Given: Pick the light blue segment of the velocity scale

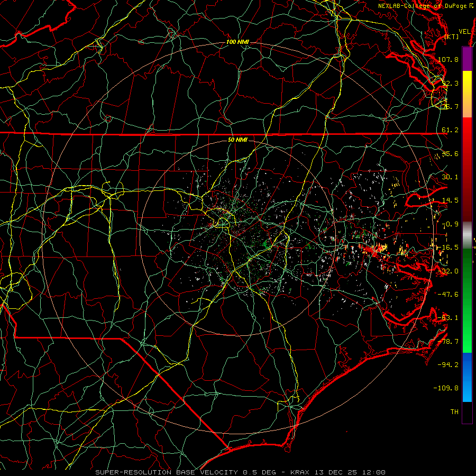Looking at the screenshot, I should [x=467, y=390].
